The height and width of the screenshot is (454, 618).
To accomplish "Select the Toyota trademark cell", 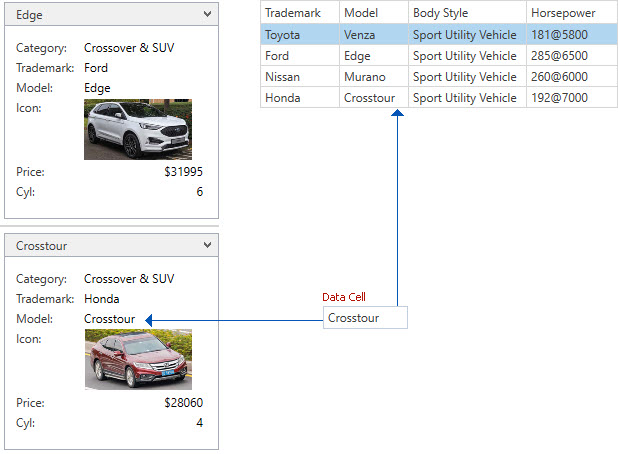I will tap(300, 35).
